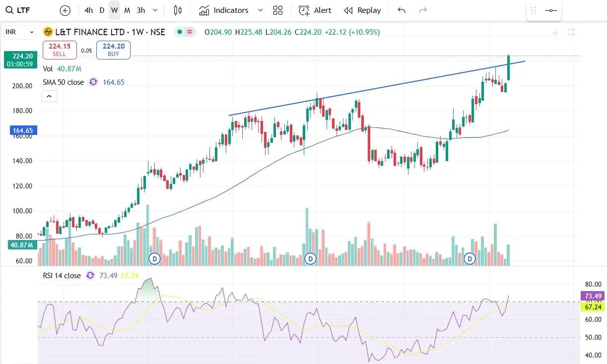
Task: Open the Indicators dialog
Action: (224, 10)
